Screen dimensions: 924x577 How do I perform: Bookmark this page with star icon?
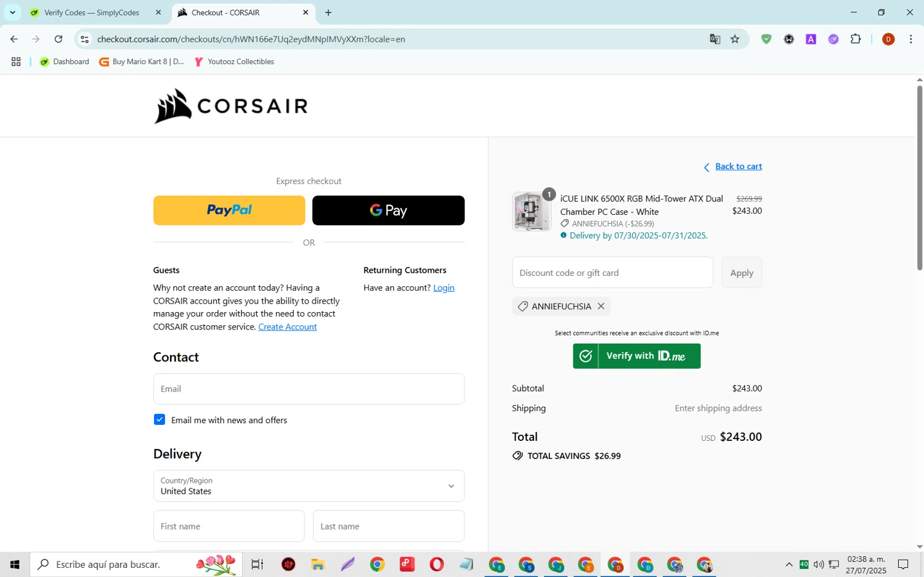735,39
